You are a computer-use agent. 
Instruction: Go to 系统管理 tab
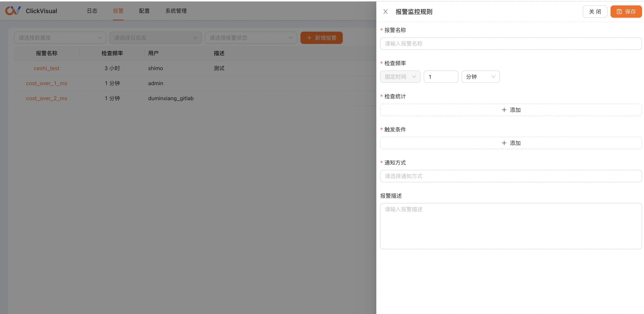pyautogui.click(x=176, y=11)
